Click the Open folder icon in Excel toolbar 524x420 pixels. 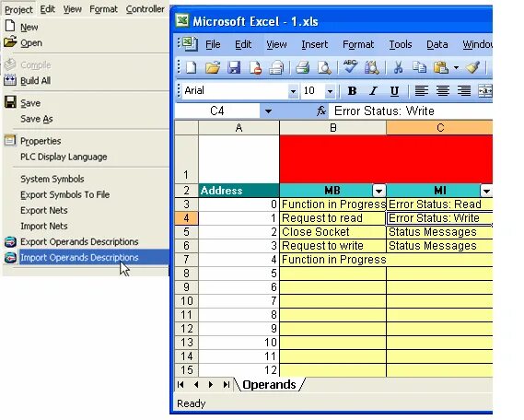(213, 67)
